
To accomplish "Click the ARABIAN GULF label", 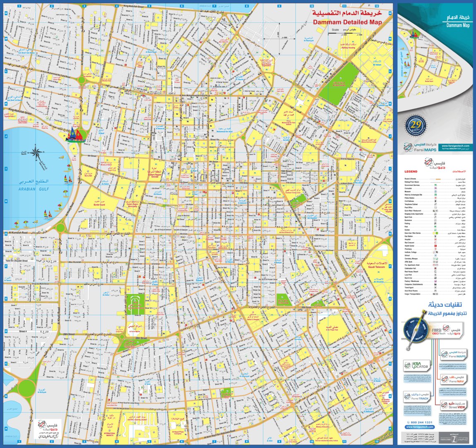I will pos(34,189).
